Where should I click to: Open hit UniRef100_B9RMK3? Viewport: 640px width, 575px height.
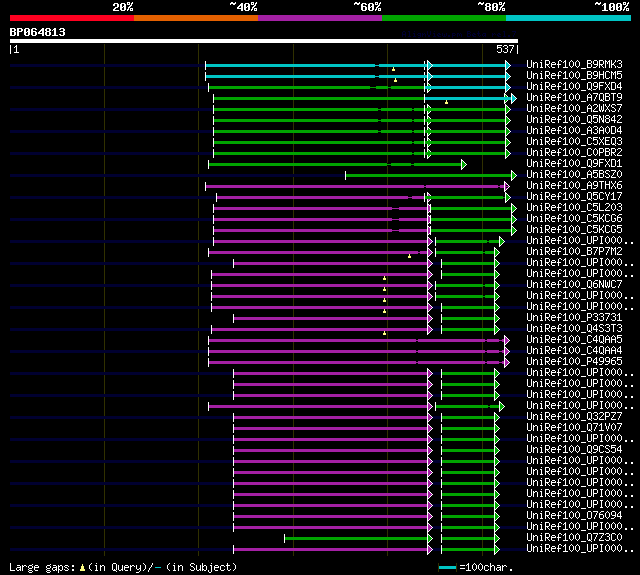[574, 64]
